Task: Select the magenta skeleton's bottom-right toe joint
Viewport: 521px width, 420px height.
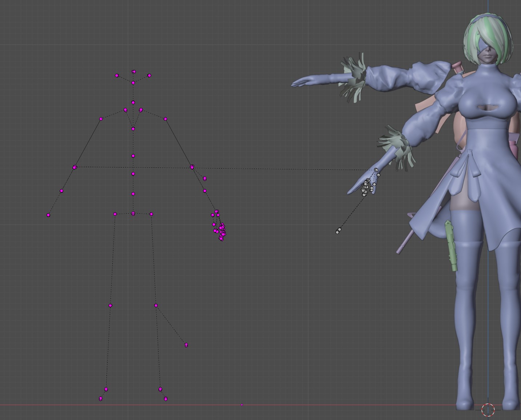Action: (166, 399)
